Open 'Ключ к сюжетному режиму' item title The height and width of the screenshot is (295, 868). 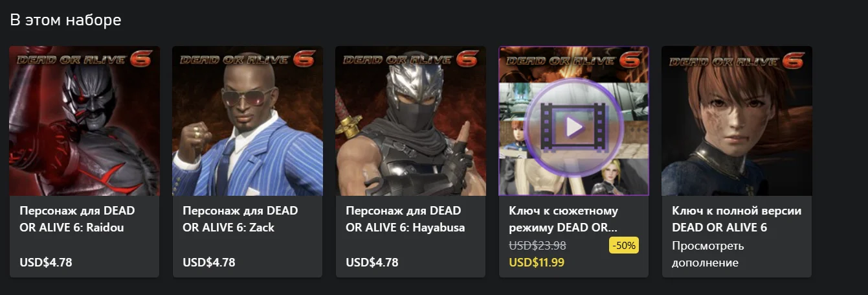click(x=564, y=219)
